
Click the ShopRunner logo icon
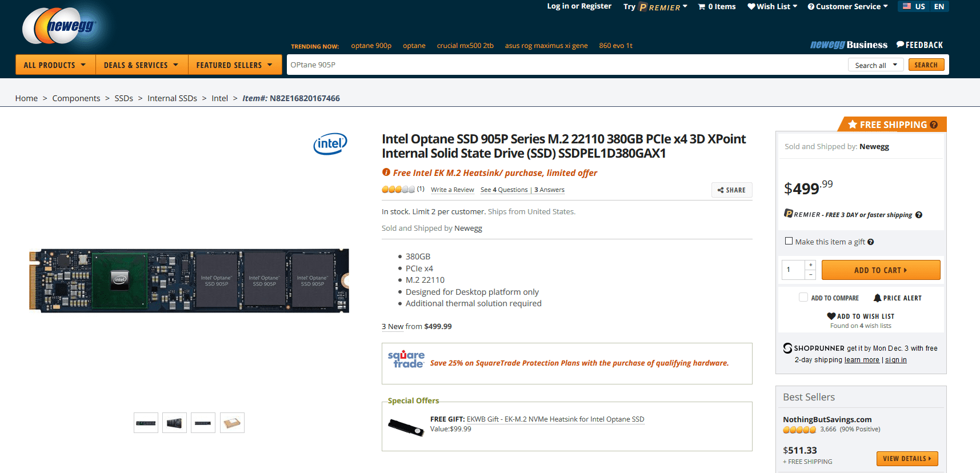787,348
